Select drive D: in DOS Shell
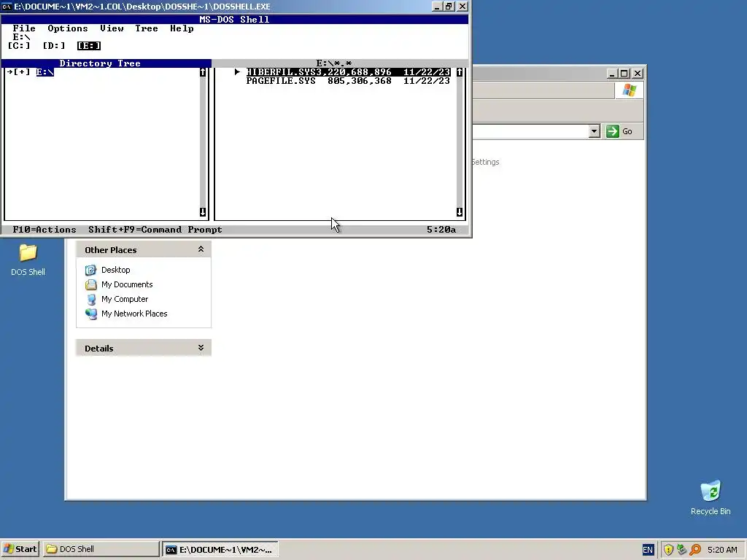Image resolution: width=747 pixels, height=560 pixels. click(54, 46)
